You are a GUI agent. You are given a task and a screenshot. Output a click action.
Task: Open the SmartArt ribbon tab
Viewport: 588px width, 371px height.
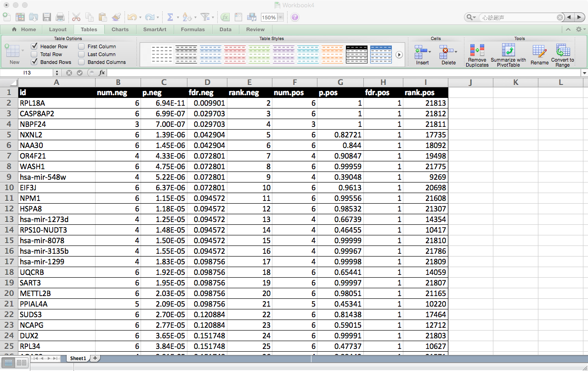tap(155, 29)
